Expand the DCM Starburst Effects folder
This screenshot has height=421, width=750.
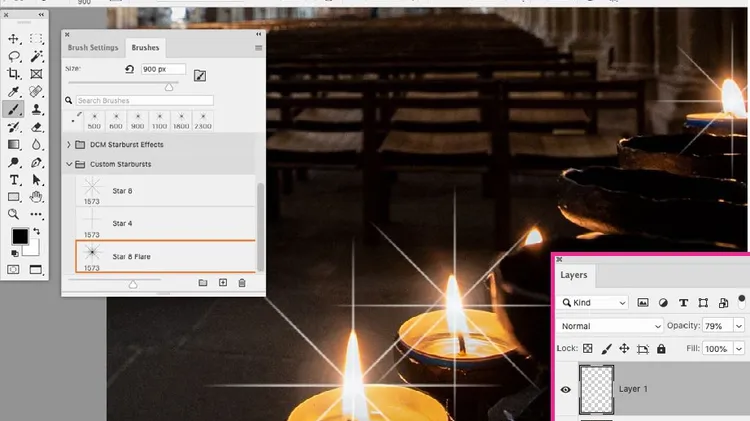[x=69, y=144]
